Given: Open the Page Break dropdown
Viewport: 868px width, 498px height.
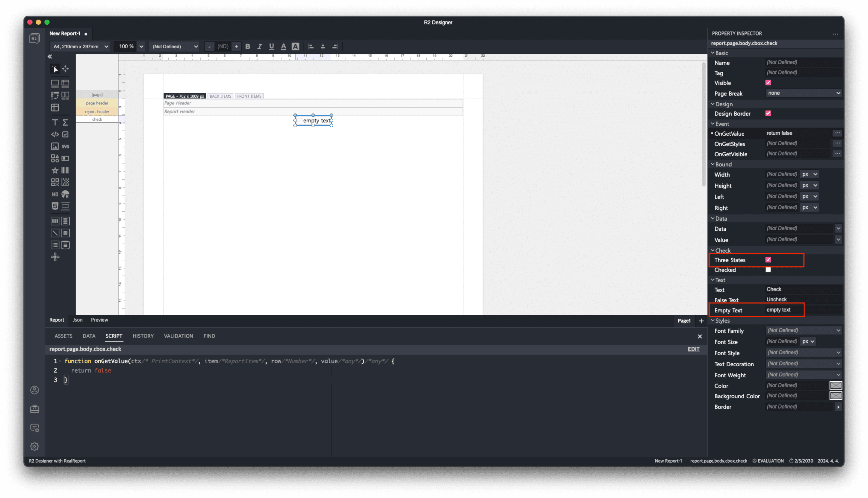Looking at the screenshot, I should [x=804, y=93].
